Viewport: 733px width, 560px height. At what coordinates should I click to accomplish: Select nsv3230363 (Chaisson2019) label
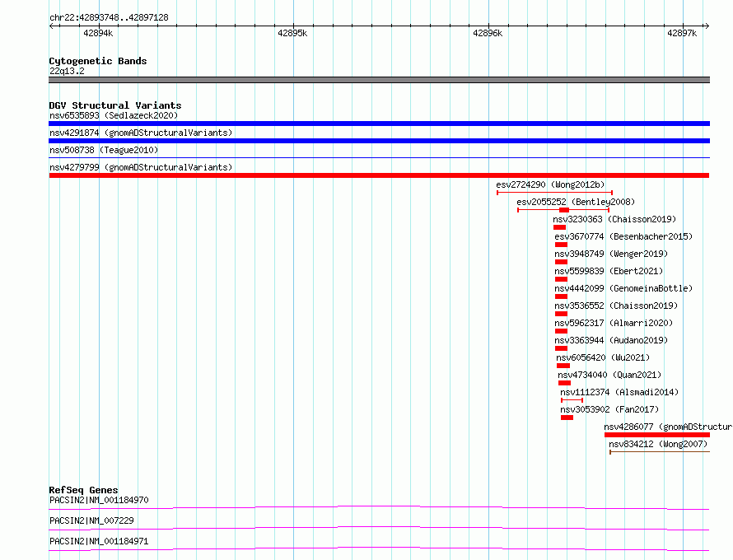click(x=614, y=219)
